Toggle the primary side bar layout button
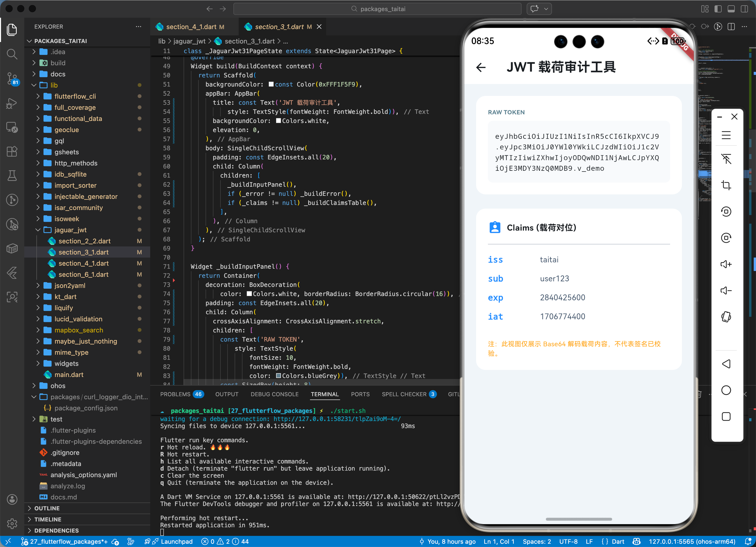The image size is (756, 547). click(x=718, y=9)
